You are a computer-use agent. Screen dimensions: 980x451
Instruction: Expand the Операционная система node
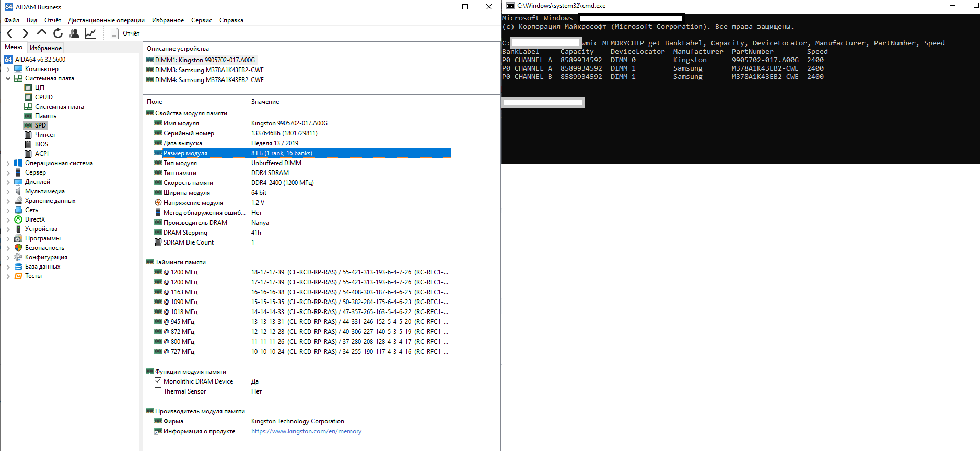8,163
